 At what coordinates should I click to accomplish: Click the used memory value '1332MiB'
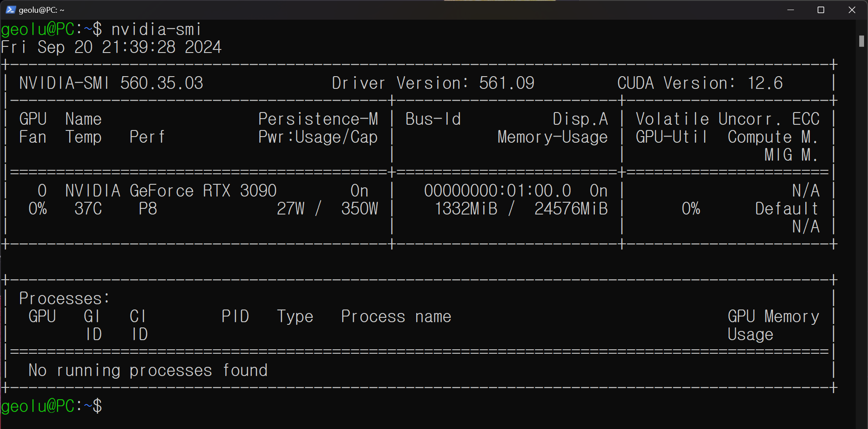pyautogui.click(x=466, y=209)
